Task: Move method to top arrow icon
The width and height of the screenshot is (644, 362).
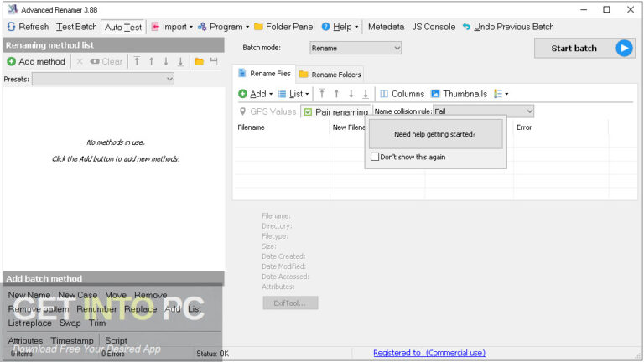Action: pos(137,61)
